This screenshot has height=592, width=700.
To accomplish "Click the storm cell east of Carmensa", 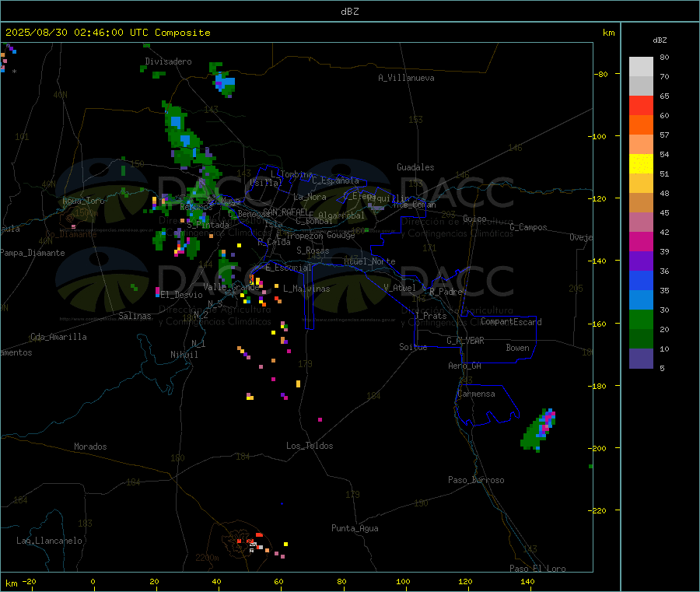I will click(538, 430).
